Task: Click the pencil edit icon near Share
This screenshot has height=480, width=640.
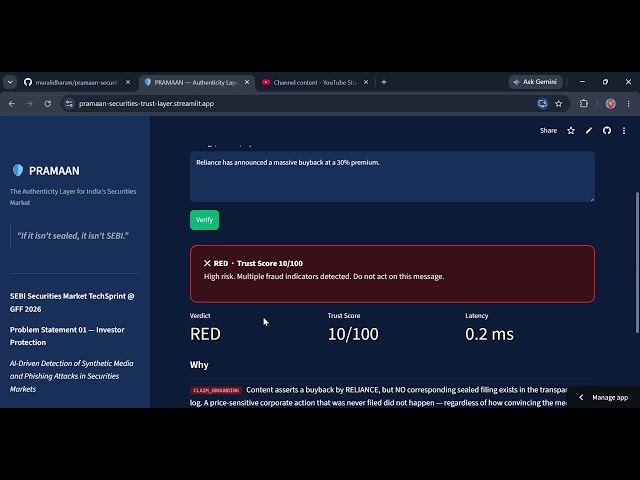Action: tap(589, 131)
